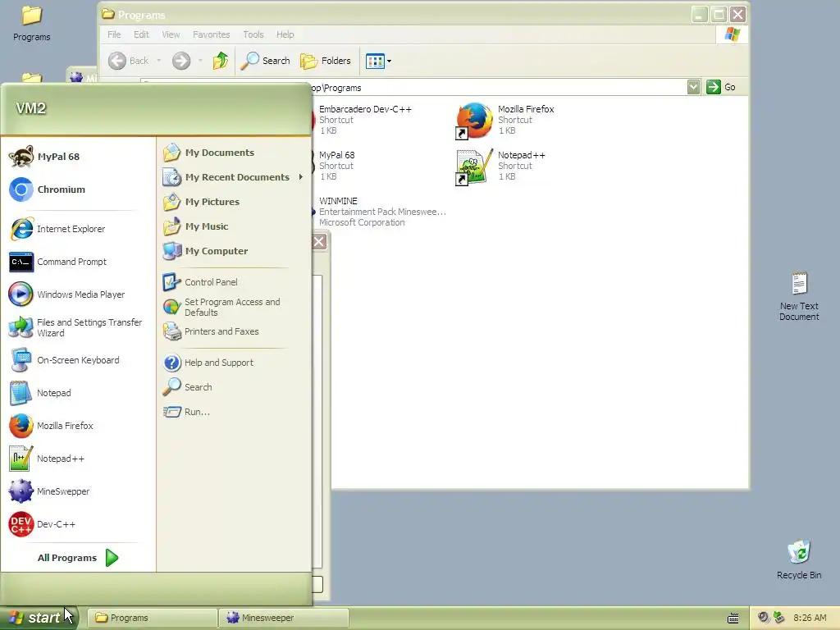The height and width of the screenshot is (630, 840).
Task: Select New Text Document on desktop
Action: 799,296
